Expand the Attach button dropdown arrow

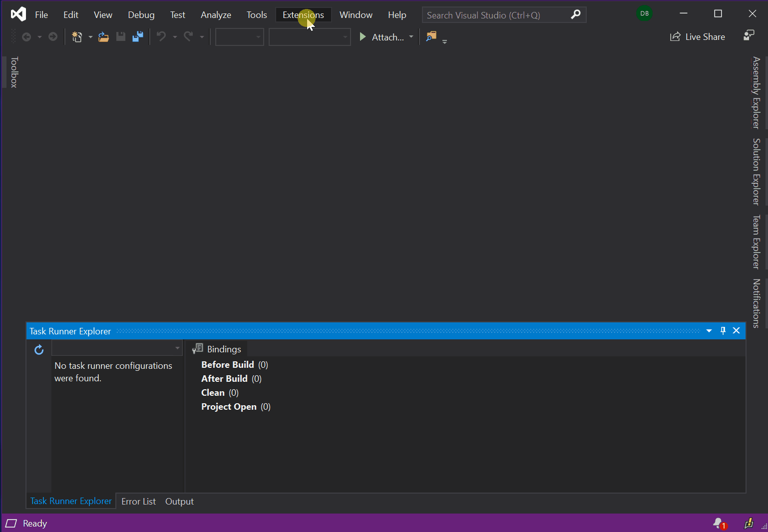[411, 37]
